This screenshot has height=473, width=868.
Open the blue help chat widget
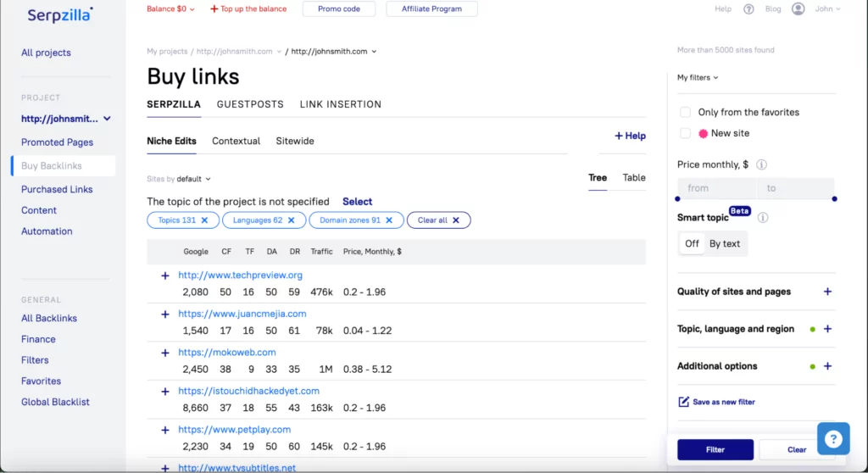click(833, 438)
